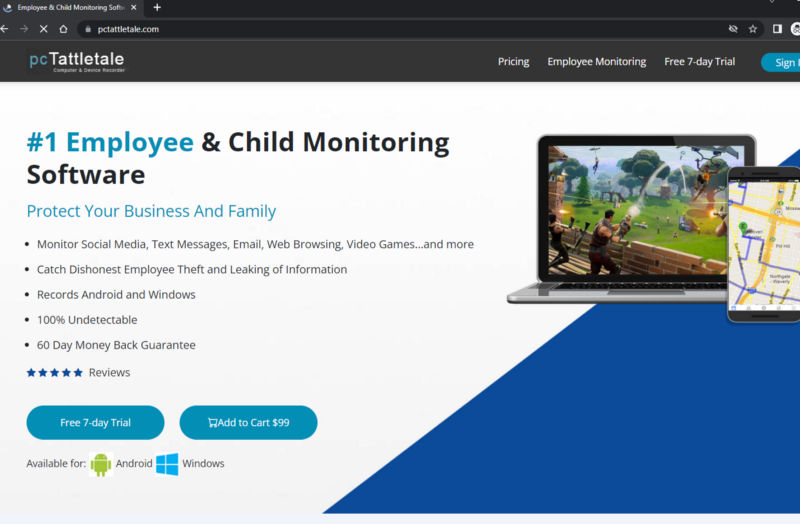800x524 pixels.
Task: Select the Employee & Child Monitoring browser tab
Action: click(x=71, y=7)
